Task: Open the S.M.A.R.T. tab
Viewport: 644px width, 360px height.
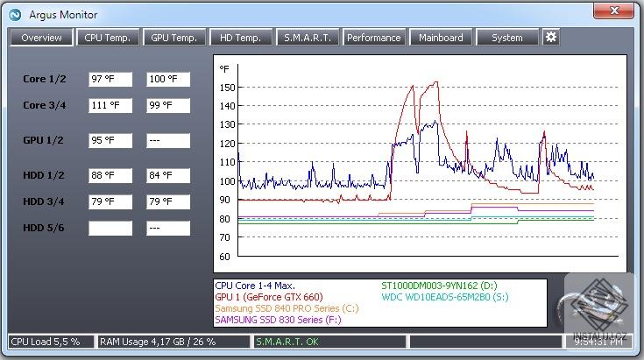Action: (x=308, y=38)
